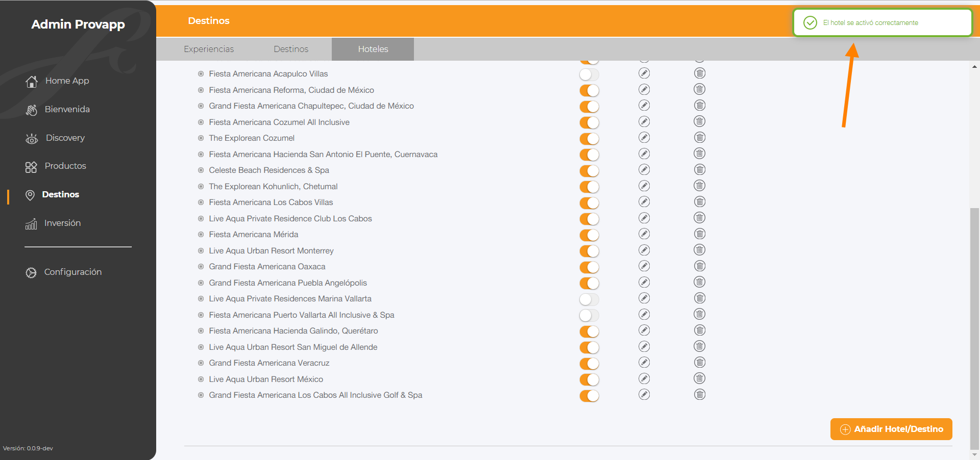Screen dimensions: 980x460
Task: Edit Grand Fiesta Americana Los Cabos Golf & Spa
Action: click(x=644, y=395)
